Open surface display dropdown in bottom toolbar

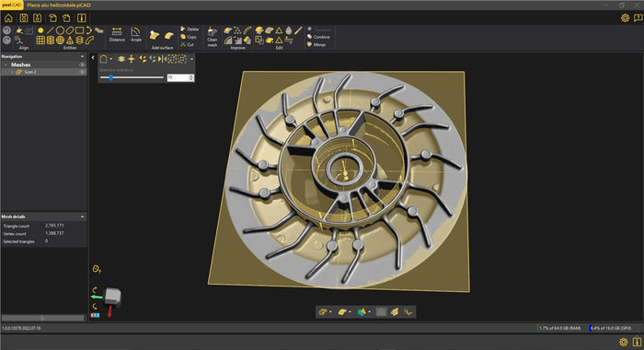pos(350,312)
